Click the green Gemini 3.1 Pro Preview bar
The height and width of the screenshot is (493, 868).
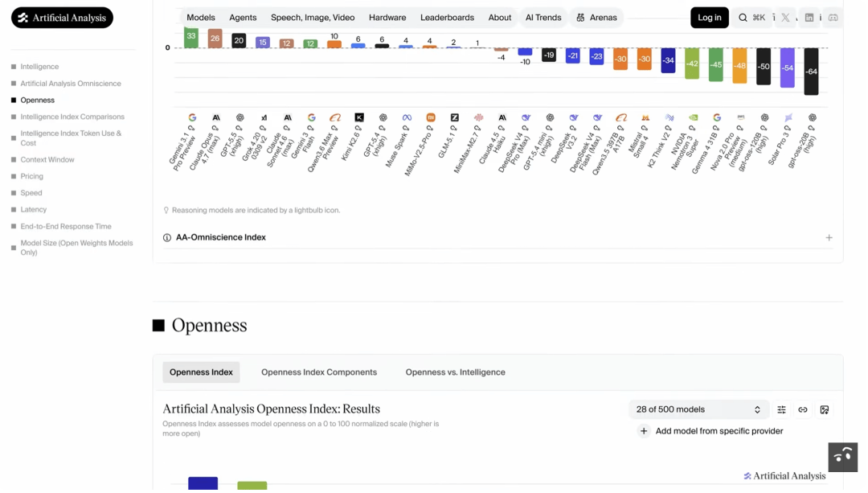pos(191,38)
